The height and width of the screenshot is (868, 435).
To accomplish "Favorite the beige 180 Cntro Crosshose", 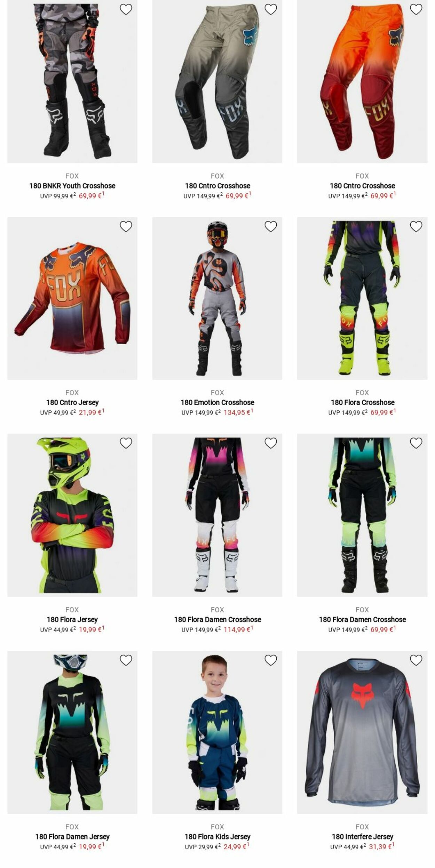I will 271,9.
